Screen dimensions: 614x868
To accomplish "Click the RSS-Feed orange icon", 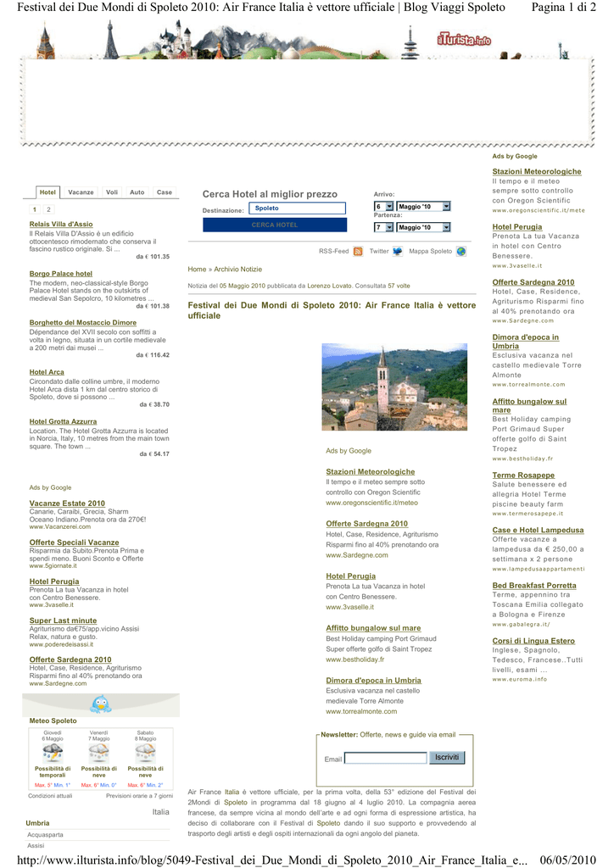I will (x=358, y=251).
